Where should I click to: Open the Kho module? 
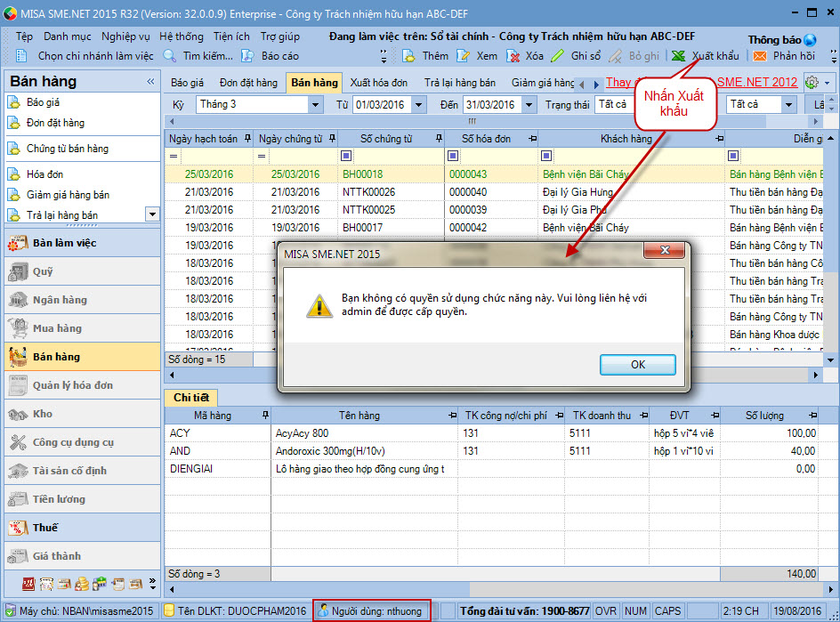(83, 414)
